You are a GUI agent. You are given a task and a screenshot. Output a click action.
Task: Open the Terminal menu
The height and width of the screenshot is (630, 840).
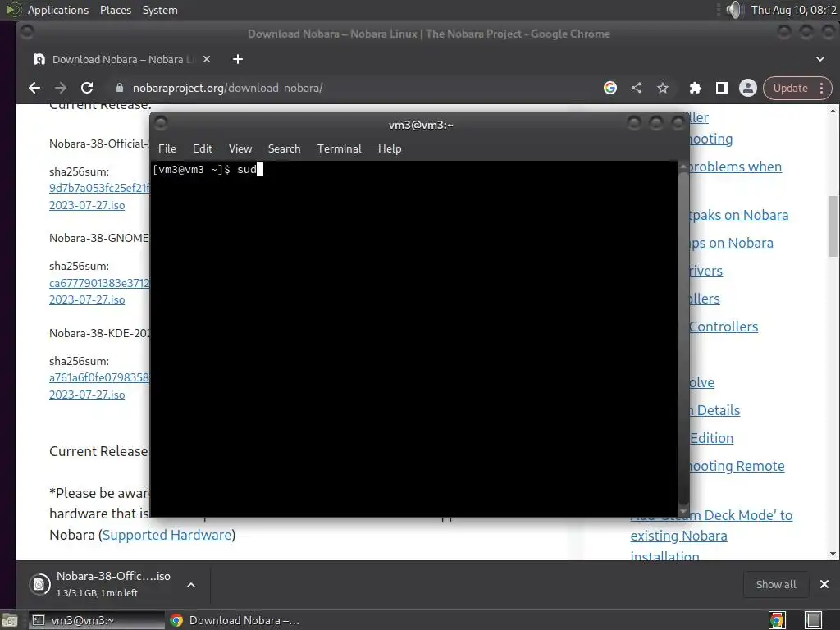tap(339, 149)
